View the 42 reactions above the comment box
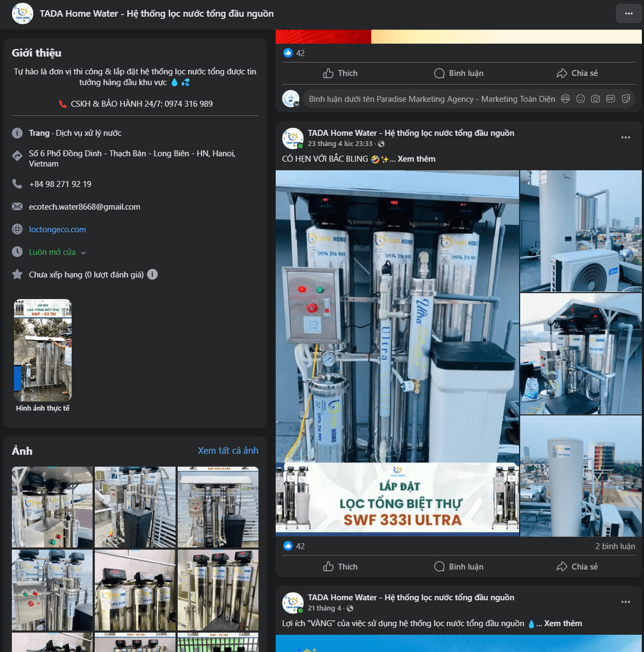The height and width of the screenshot is (652, 644). [294, 53]
